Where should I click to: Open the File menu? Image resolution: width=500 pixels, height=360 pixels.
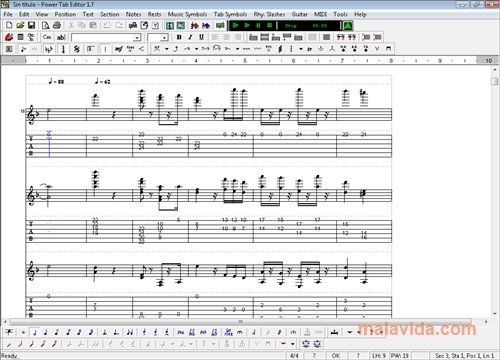(8, 14)
